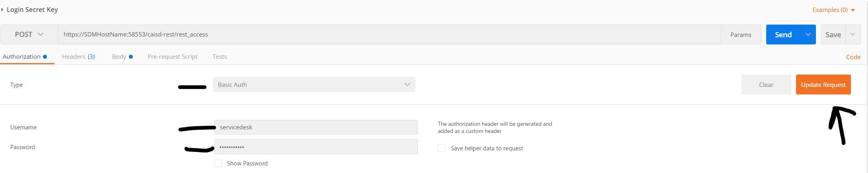Focus the Password field
This screenshot has height=173, width=868.
coord(316,147)
